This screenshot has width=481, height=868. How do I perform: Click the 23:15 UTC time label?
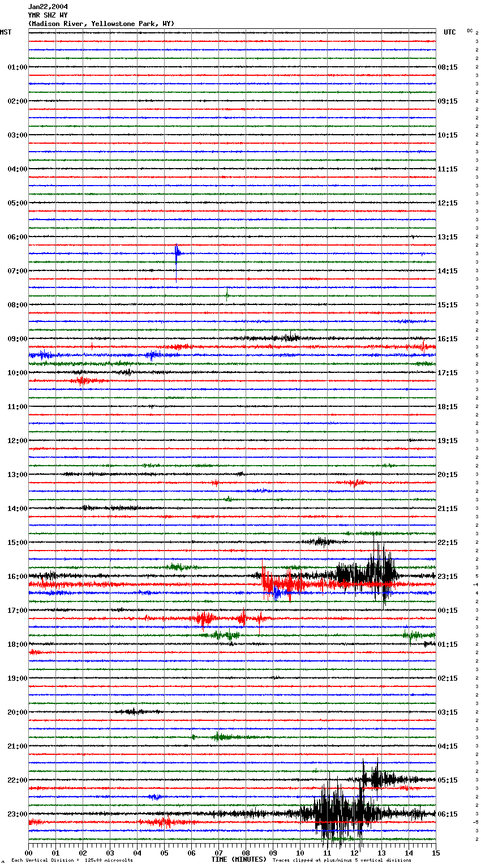click(448, 577)
